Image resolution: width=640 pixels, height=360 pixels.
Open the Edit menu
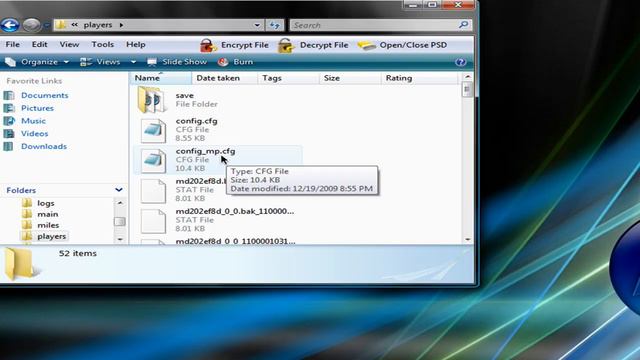click(x=40, y=44)
